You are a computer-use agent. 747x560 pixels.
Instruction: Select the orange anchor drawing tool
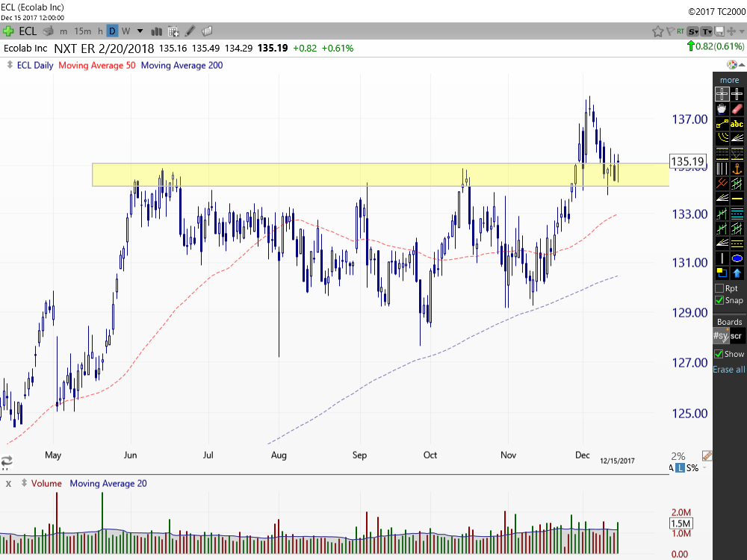click(x=737, y=167)
